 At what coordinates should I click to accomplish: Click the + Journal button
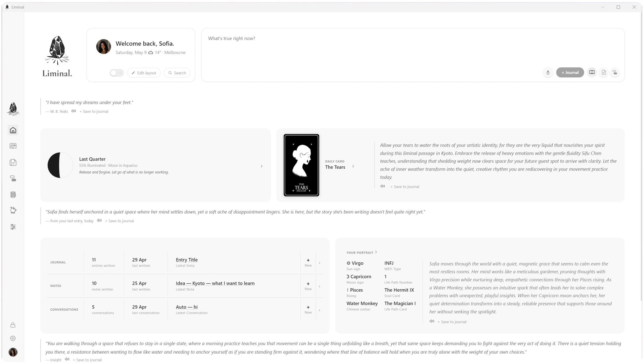pos(570,72)
